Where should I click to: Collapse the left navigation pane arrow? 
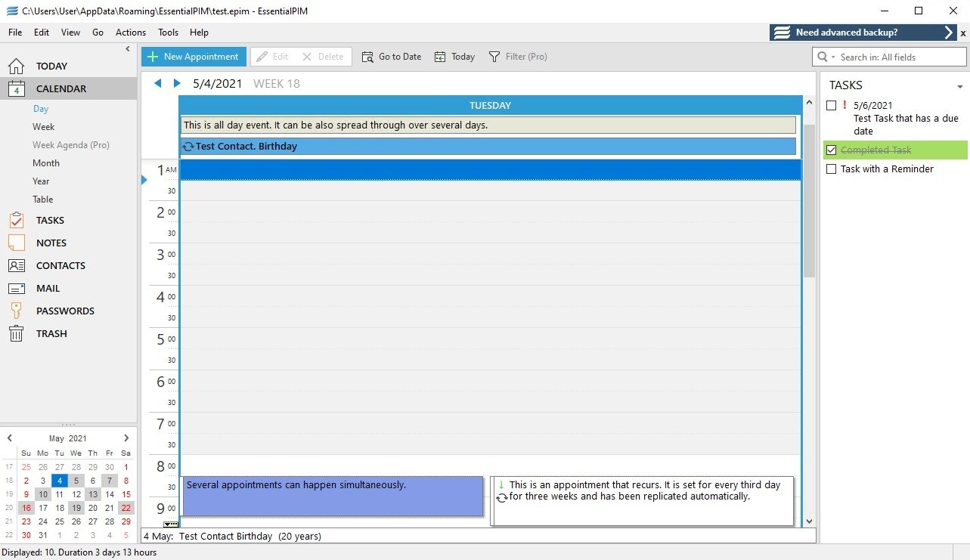point(128,49)
